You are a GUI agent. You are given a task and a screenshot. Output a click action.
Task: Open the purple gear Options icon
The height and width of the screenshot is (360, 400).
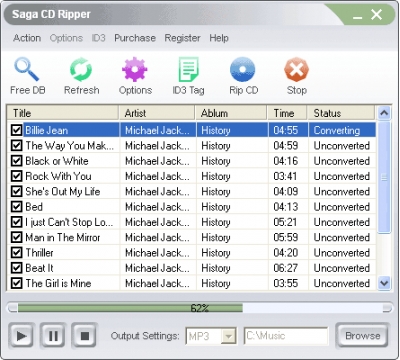coord(135,69)
